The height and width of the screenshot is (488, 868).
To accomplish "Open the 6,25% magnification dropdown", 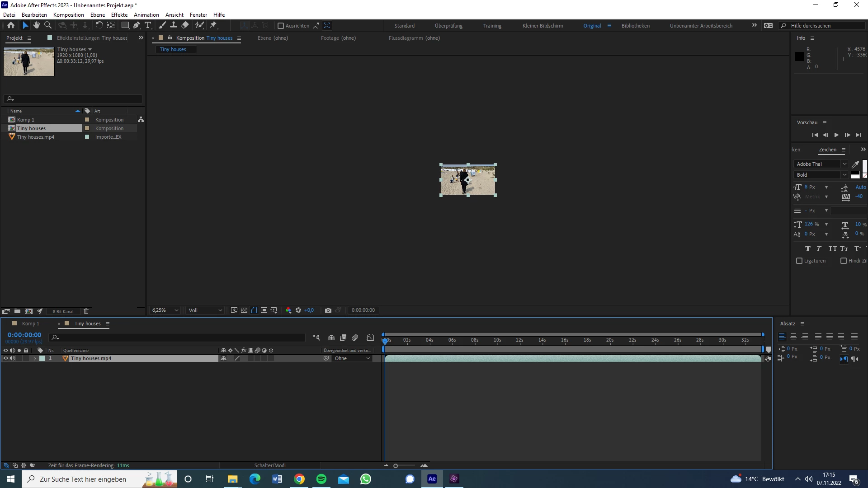I will point(165,310).
